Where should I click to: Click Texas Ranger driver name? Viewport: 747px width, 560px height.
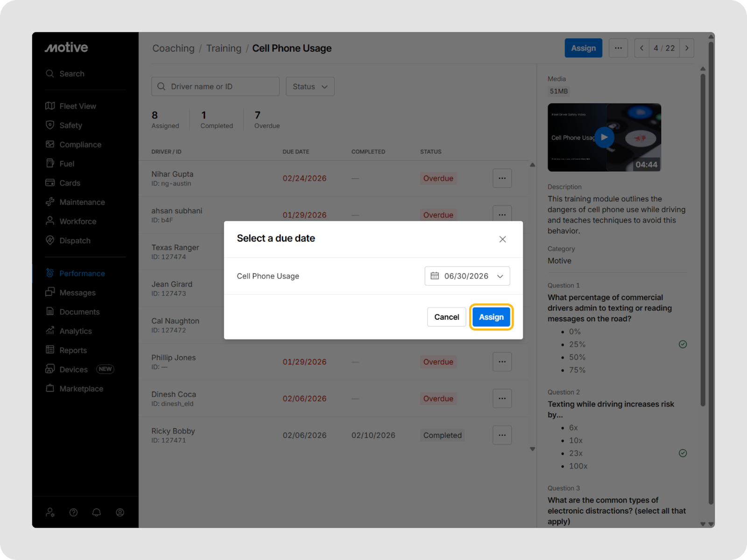[x=175, y=247]
